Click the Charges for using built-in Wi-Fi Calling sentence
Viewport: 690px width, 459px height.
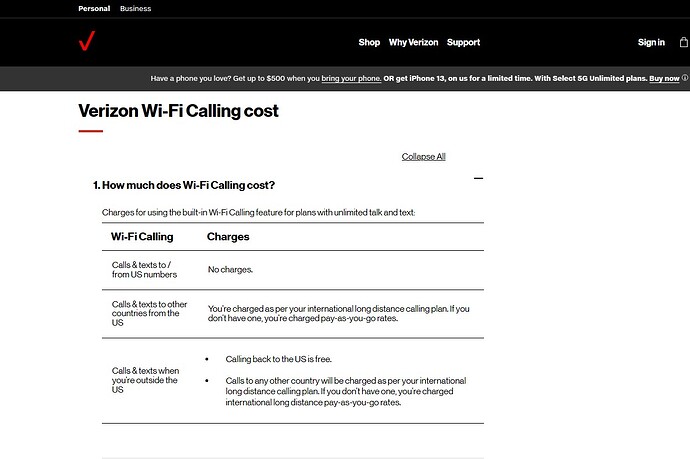coord(258,213)
